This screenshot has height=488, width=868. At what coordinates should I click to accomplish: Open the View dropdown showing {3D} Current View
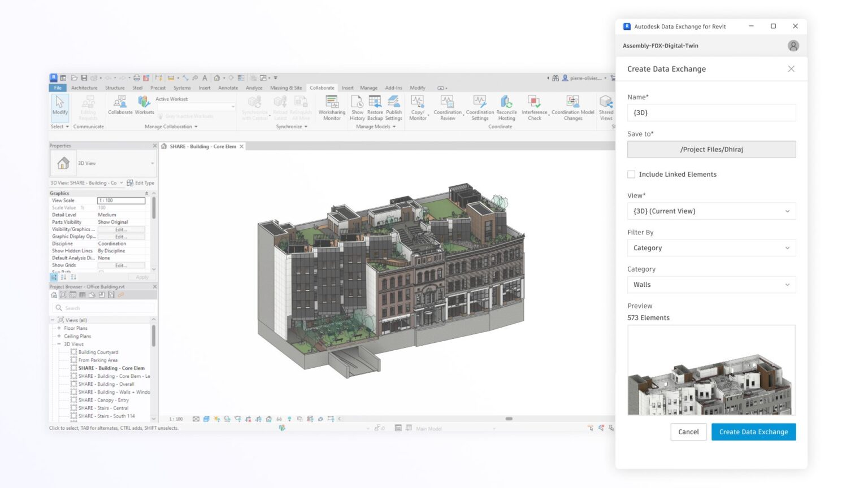click(711, 211)
